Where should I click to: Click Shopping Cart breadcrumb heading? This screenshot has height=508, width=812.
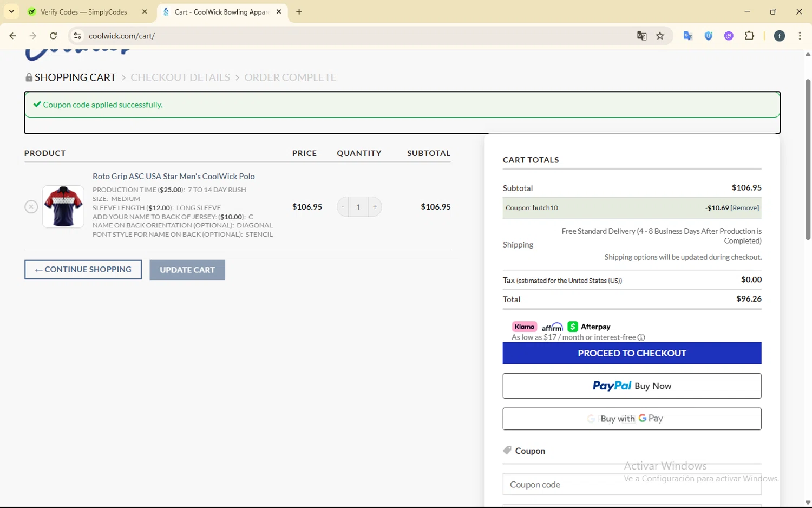[x=75, y=77]
